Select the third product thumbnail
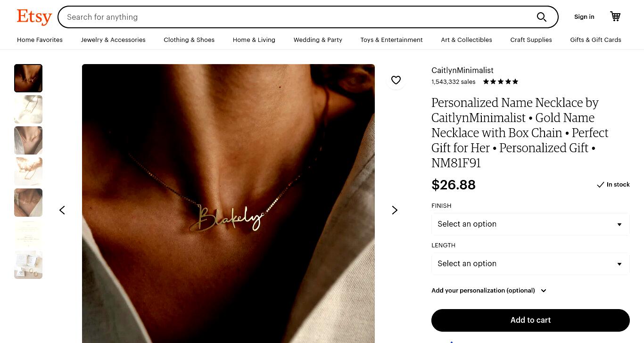The width and height of the screenshot is (644, 343). pos(28,140)
